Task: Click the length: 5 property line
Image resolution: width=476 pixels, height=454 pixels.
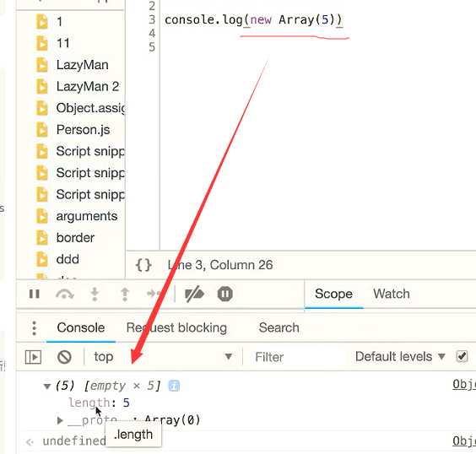Action: [x=100, y=403]
